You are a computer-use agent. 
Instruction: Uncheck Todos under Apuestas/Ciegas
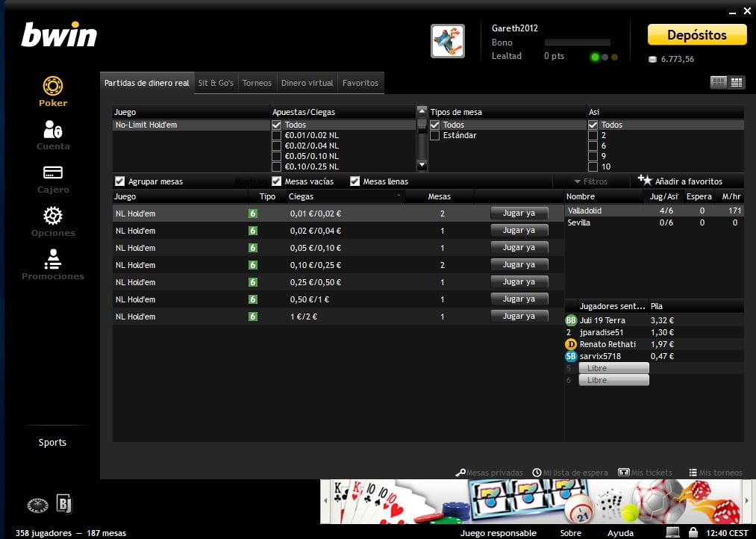coord(276,125)
